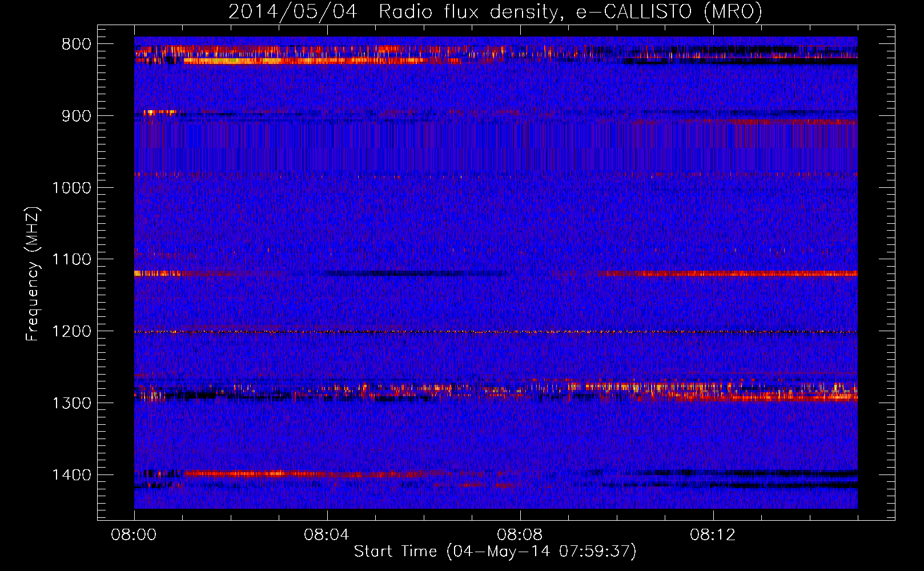Select the 900 frequency axis label
The width and height of the screenshot is (924, 571).
pos(77,116)
